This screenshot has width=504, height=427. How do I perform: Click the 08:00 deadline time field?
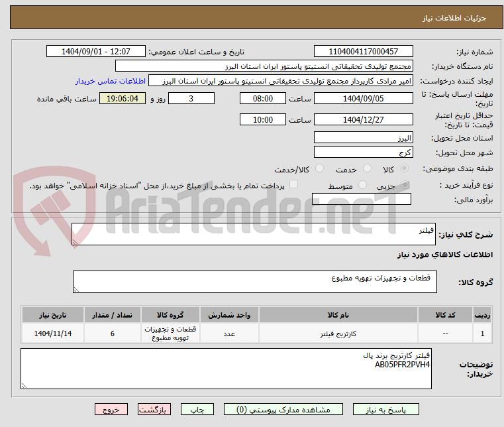click(x=263, y=99)
